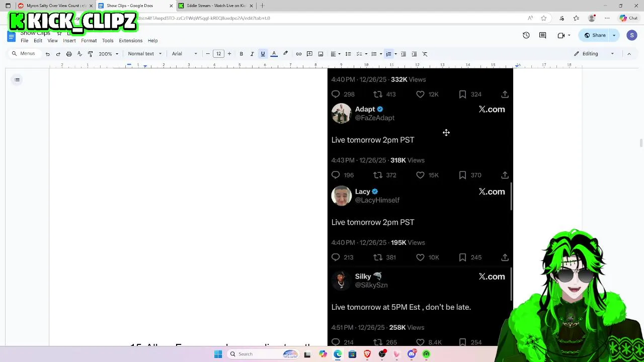Open the Help menu
This screenshot has width=644, height=362.
tap(152, 41)
